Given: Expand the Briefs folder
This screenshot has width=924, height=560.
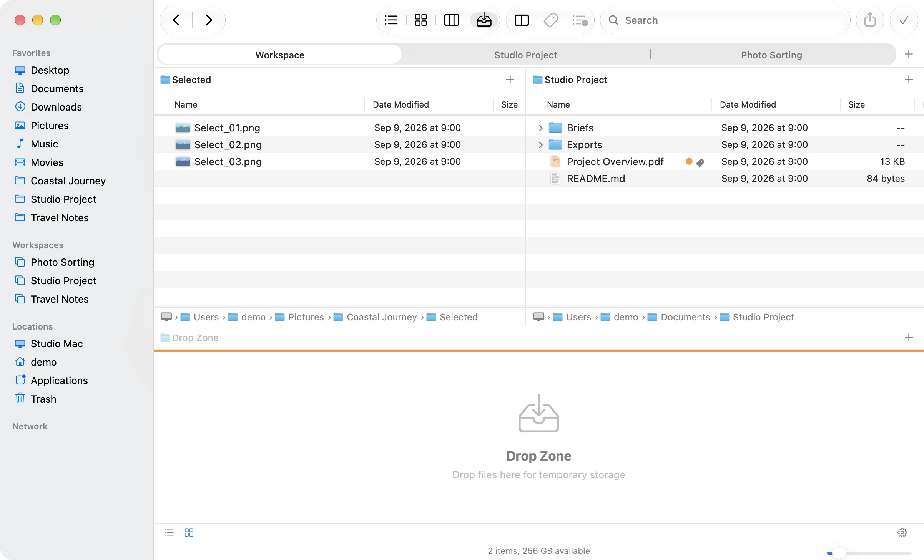Looking at the screenshot, I should point(540,128).
